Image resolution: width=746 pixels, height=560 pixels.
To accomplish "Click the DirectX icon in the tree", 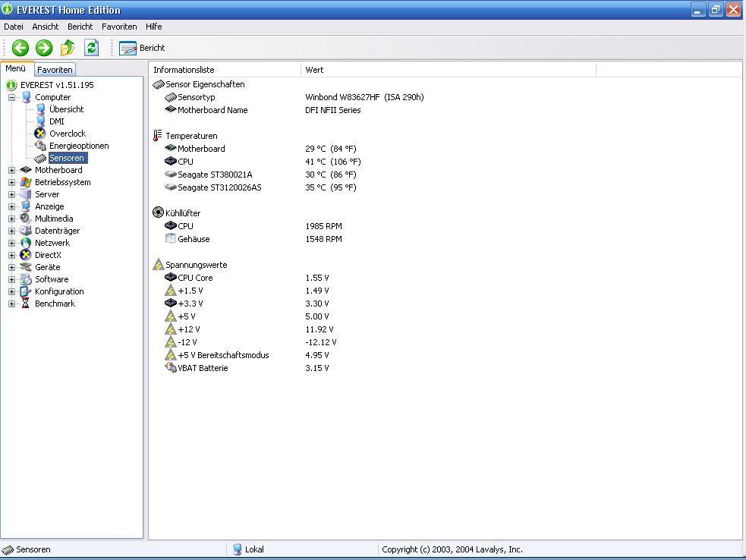I will click(26, 255).
